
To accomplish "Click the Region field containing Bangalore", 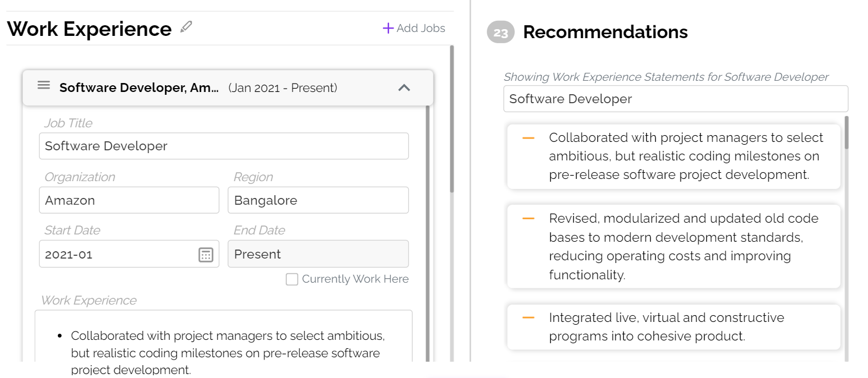I will click(x=318, y=201).
